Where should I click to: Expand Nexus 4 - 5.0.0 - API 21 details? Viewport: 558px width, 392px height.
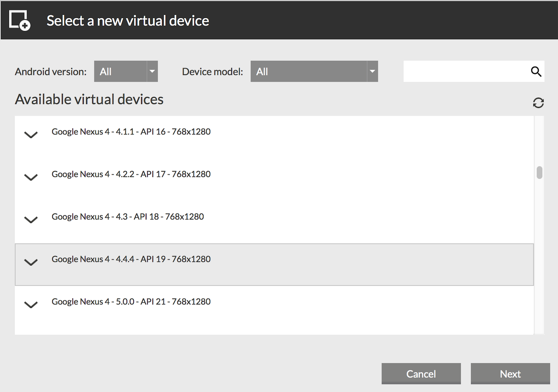coord(31,305)
